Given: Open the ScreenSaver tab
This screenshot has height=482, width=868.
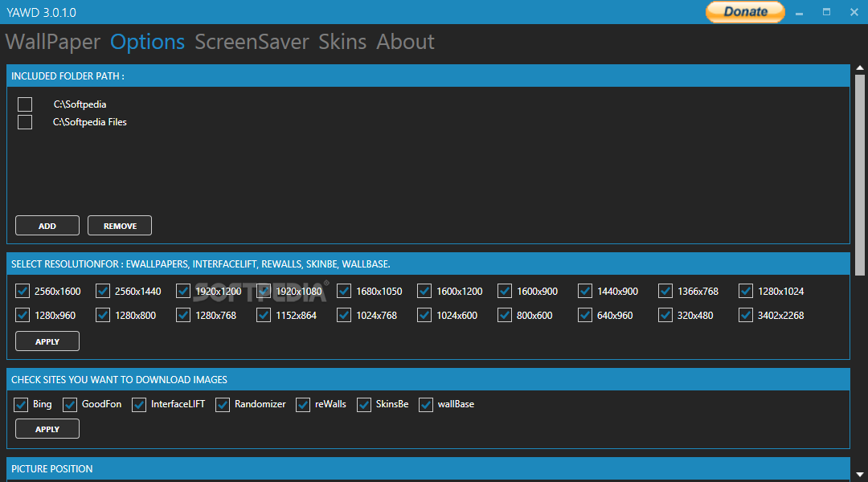Looking at the screenshot, I should 252,42.
